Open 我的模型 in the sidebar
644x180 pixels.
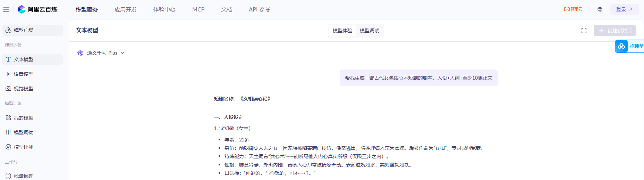click(x=33, y=118)
